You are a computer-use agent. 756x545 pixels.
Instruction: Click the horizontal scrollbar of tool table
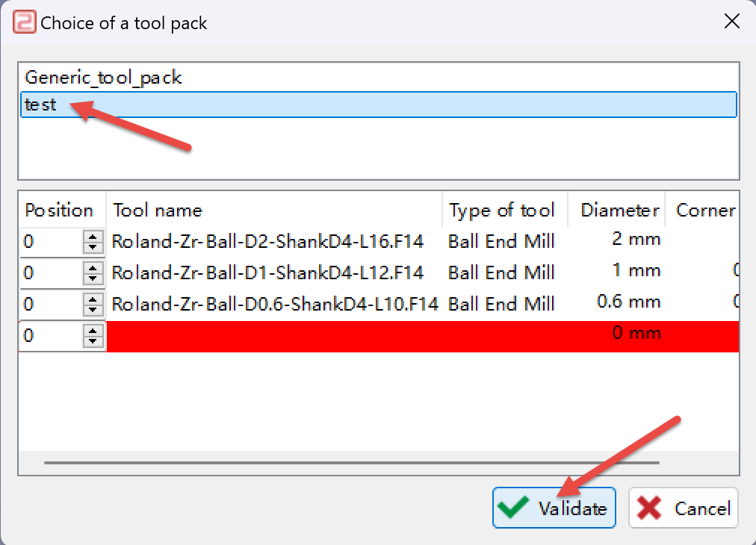tap(352, 463)
